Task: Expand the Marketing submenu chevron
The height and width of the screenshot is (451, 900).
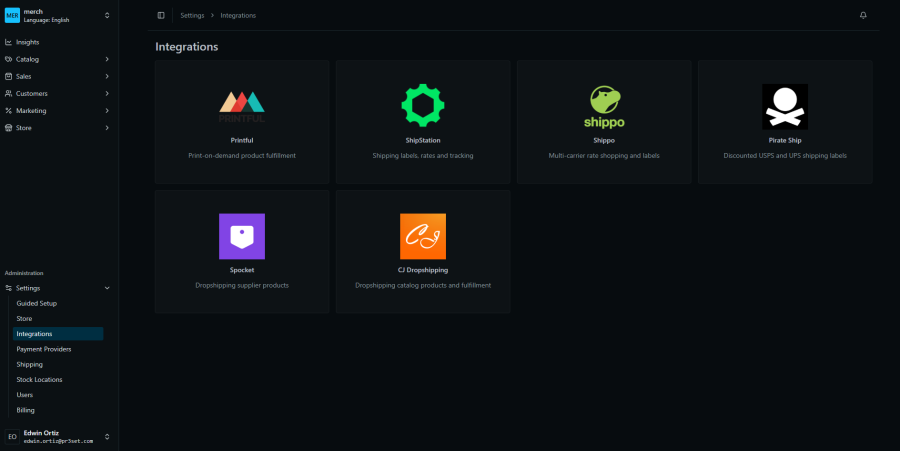Action: tap(107, 111)
